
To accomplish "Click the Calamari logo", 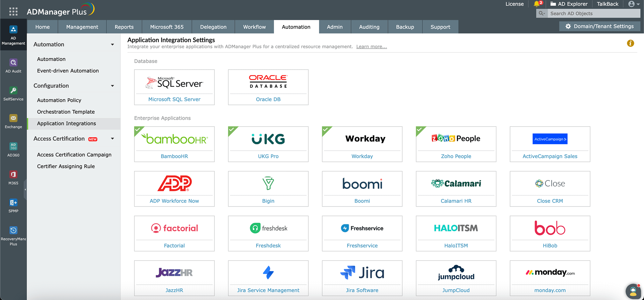I will click(x=456, y=183).
